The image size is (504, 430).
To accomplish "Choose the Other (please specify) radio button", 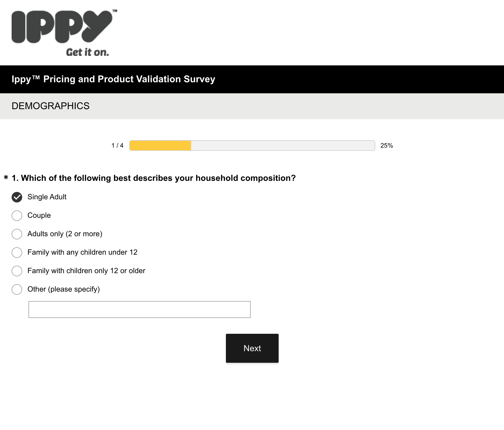I will 17,289.
